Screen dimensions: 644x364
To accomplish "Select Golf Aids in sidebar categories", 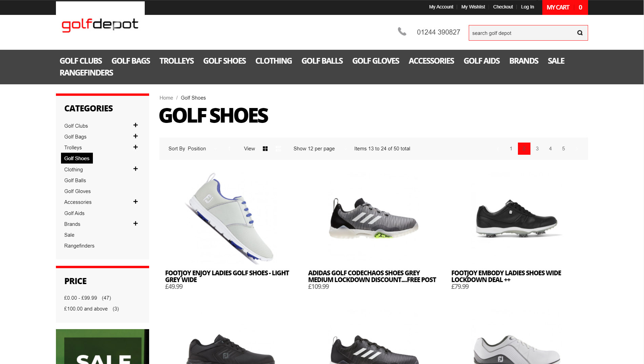I will click(x=74, y=213).
